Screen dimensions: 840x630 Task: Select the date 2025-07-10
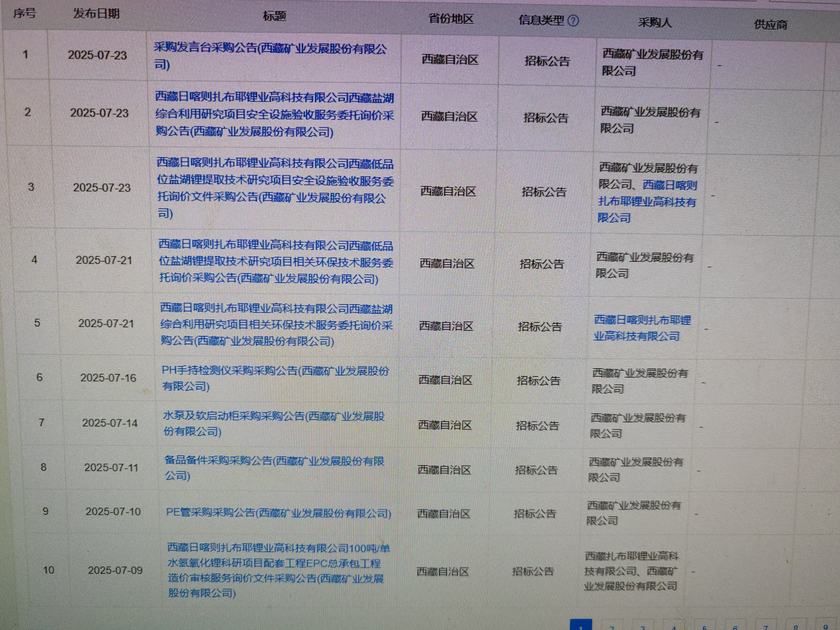pos(113,511)
